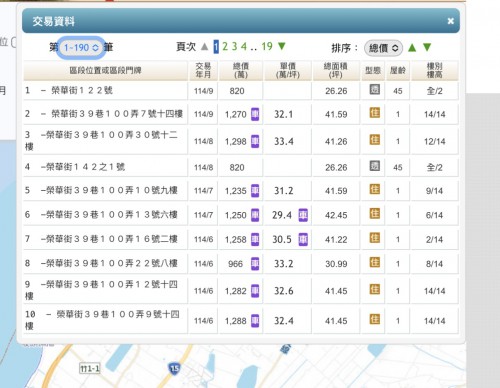Click parking icon next to 29.4 unit price
Screen dimensions: 500x388
pos(303,215)
